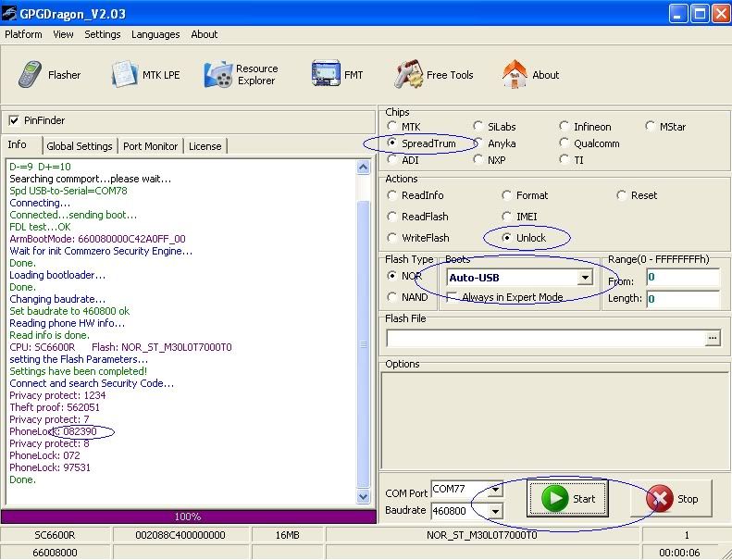
Task: Select the Unlock action
Action: point(506,238)
